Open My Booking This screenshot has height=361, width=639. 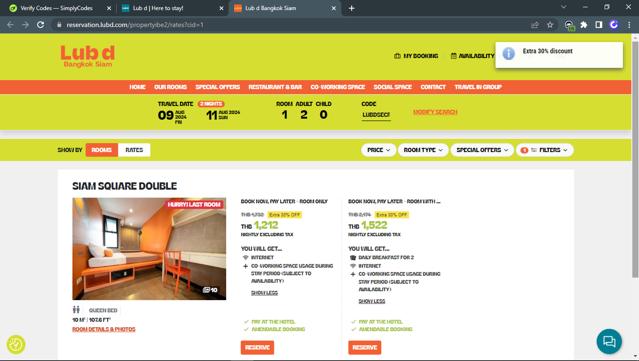[x=416, y=56]
